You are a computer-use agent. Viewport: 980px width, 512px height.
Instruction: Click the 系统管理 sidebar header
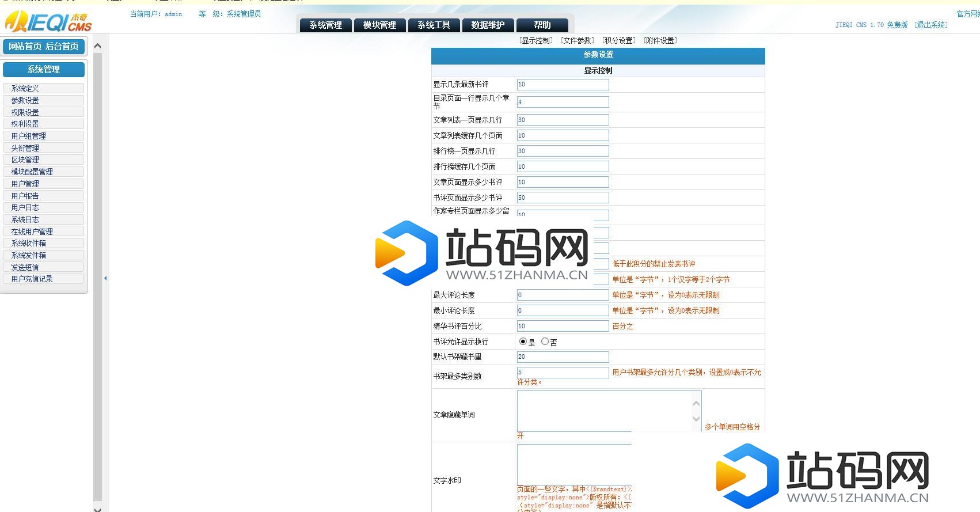(x=44, y=70)
